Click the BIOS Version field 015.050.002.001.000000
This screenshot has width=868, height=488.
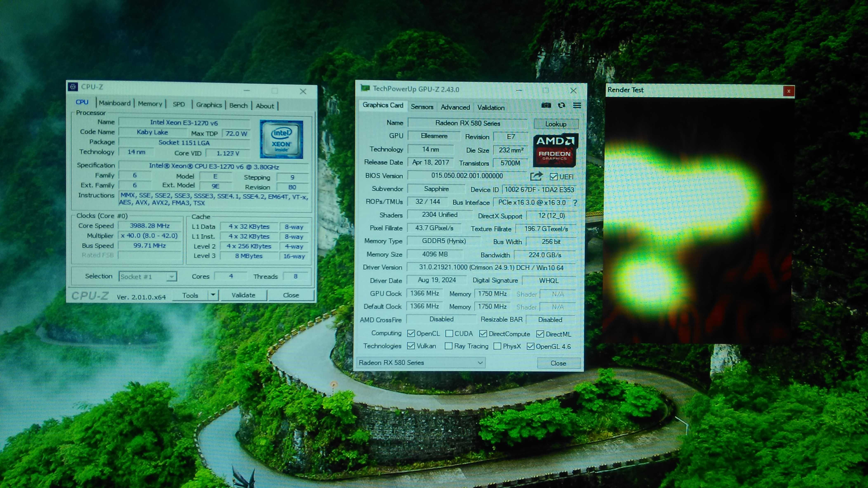467,176
